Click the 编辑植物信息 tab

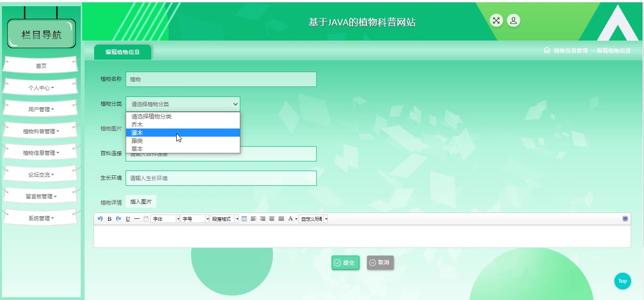point(123,52)
